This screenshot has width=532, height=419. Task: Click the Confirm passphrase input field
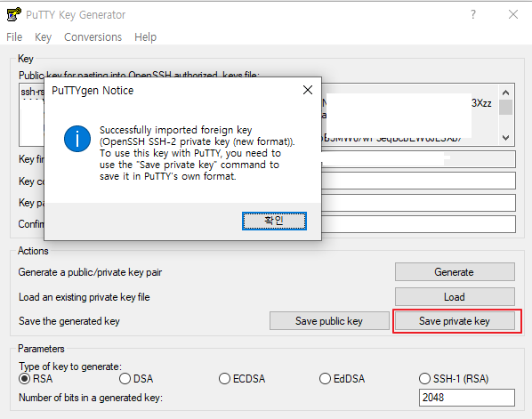[x=418, y=224]
